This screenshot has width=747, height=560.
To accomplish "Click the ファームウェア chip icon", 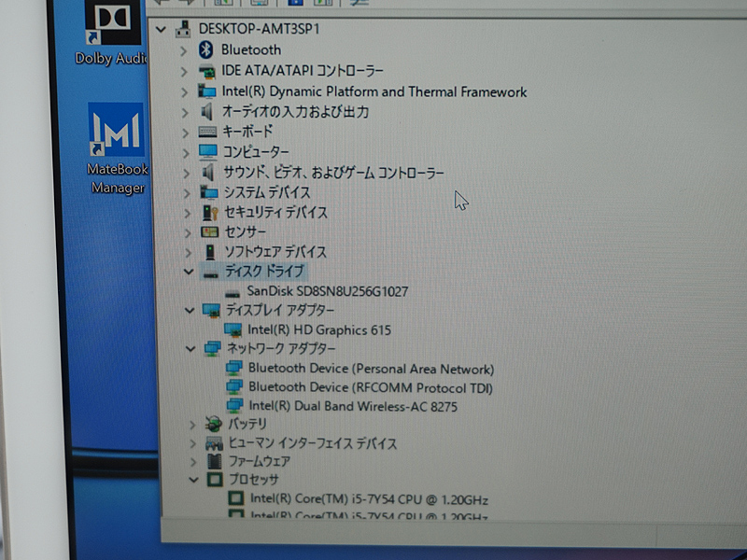I will 215,461.
